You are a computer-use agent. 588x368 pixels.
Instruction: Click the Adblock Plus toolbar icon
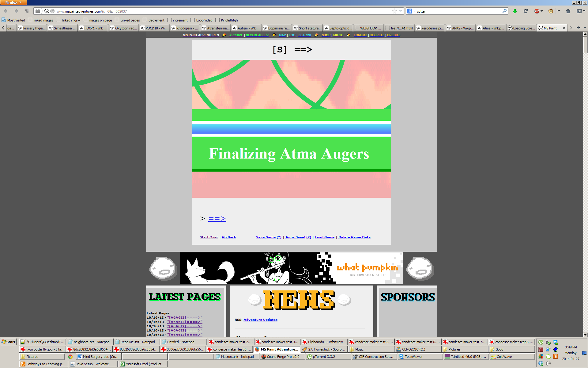pos(537,11)
